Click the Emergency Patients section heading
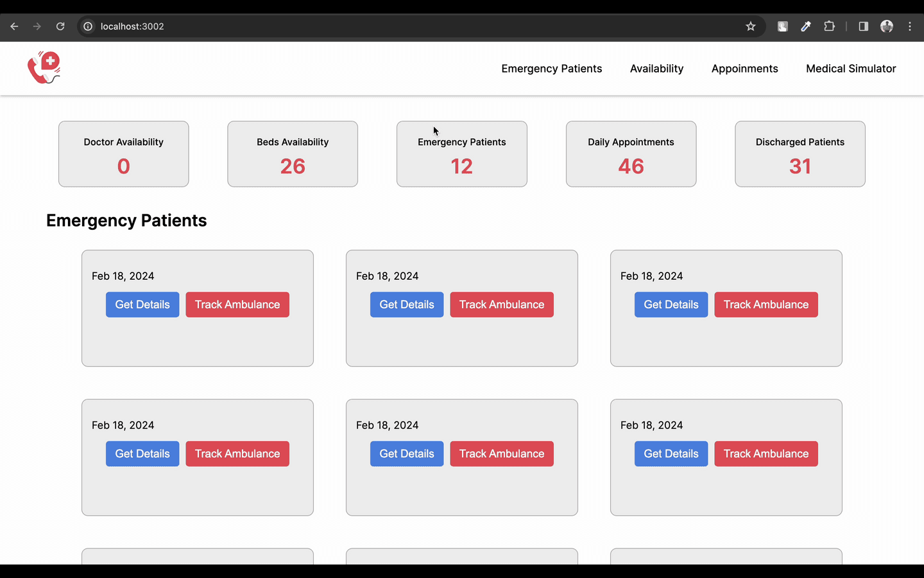Viewport: 924px width, 578px height. (126, 220)
